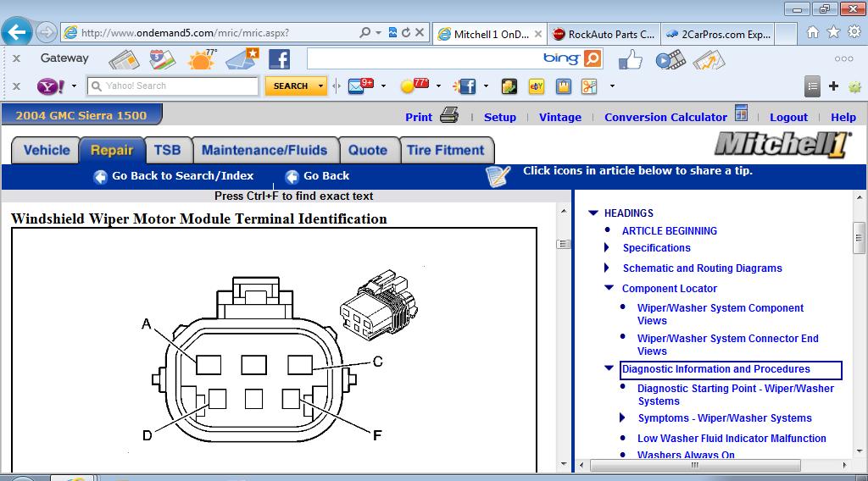This screenshot has height=481, width=868.
Task: Select the Repair tab
Action: pos(112,151)
